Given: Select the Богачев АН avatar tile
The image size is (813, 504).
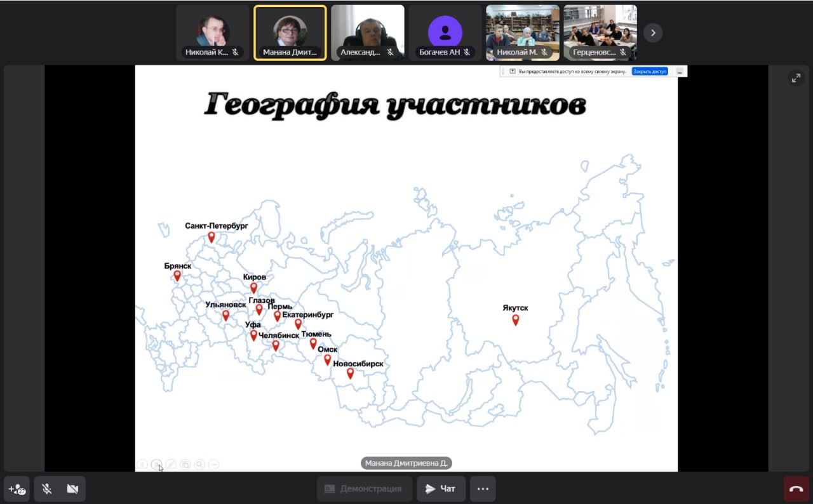Looking at the screenshot, I should pyautogui.click(x=445, y=32).
